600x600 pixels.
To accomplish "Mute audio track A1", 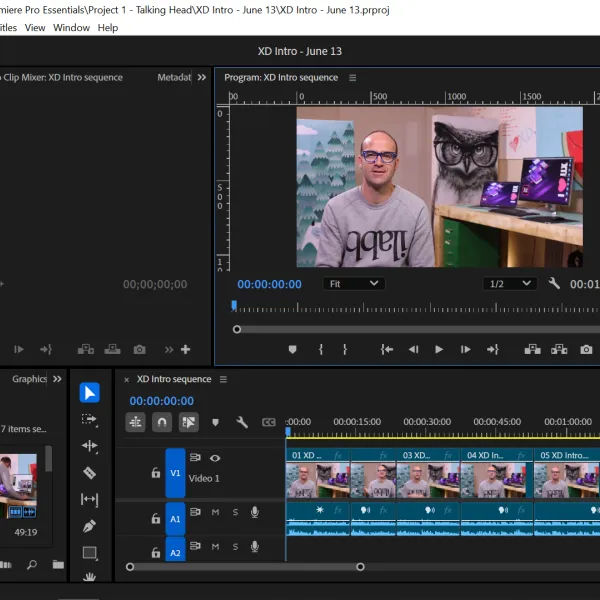I will point(215,512).
